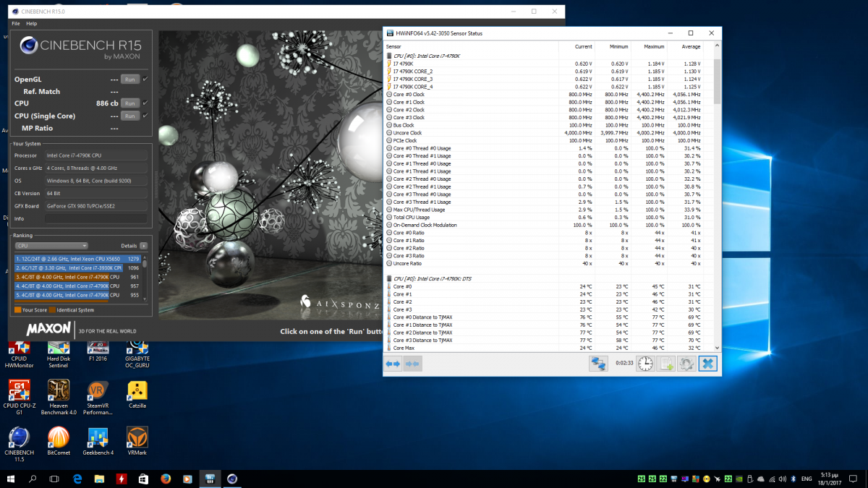Click the blue X close sensors button
Viewport: 868px width, 488px height.
[x=707, y=364]
